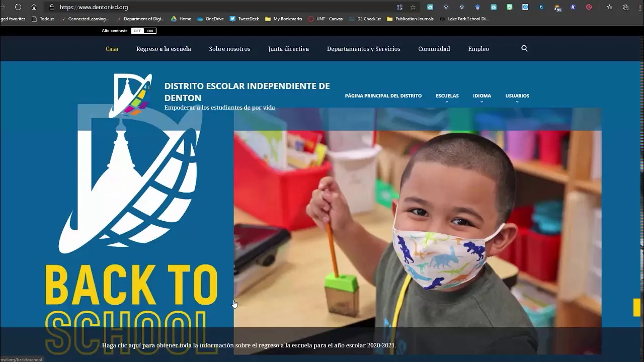This screenshot has height=362, width=644.
Task: Click the browser refresh icon
Action: pos(18,7)
